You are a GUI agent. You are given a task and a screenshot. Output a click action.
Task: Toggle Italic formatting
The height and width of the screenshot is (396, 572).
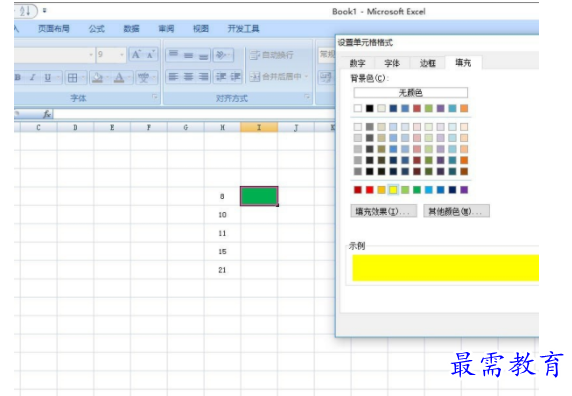tap(32, 77)
